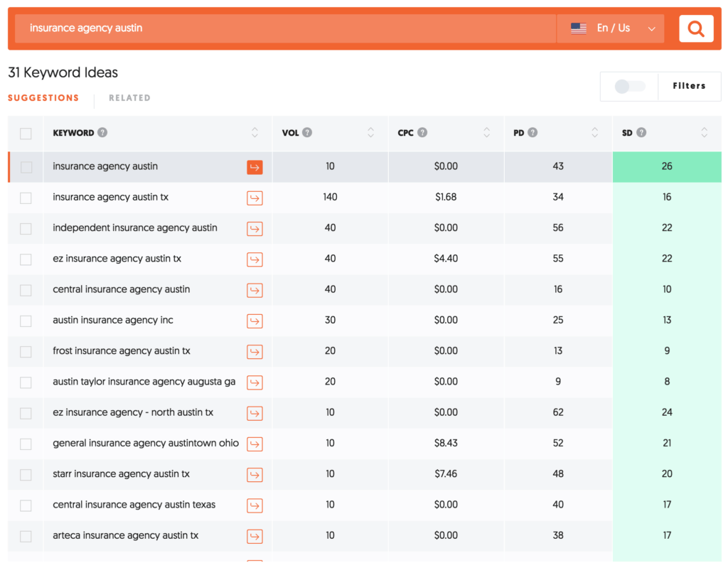Screen dimensions: 728x568
Task: Open arrow icon for ez insurance agency - north austin tx
Action: click(255, 413)
